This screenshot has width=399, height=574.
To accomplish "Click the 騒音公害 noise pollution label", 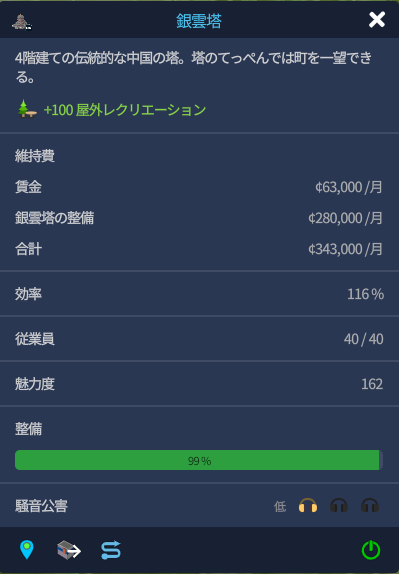I will click(x=41, y=506).
